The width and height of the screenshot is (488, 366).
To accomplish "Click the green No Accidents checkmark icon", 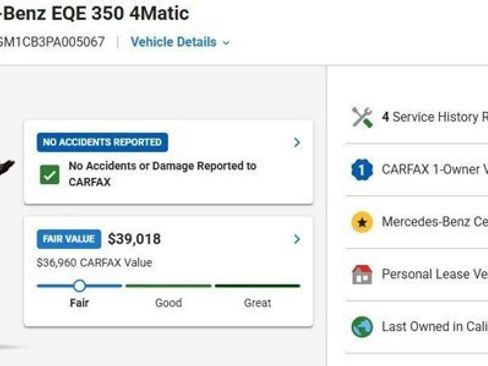I will click(50, 174).
